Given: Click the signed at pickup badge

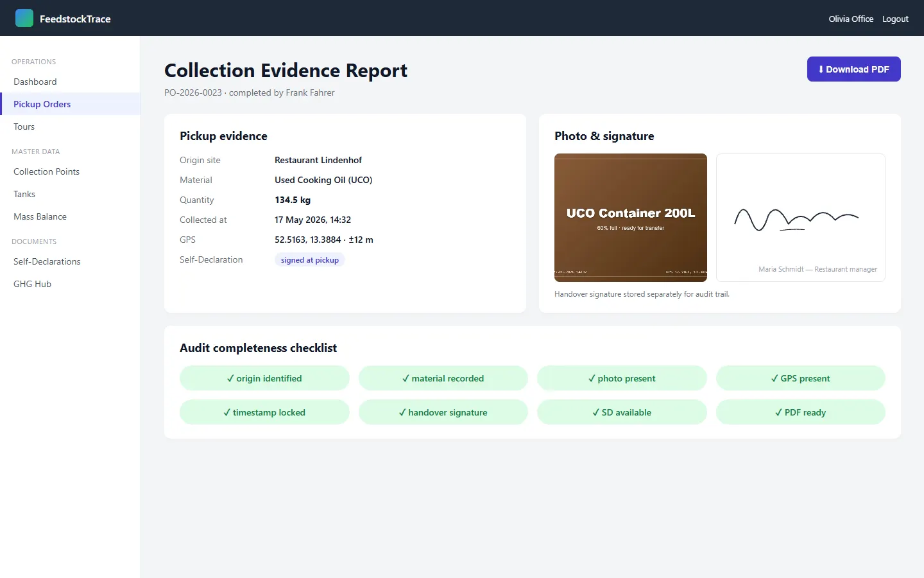Looking at the screenshot, I should (310, 260).
